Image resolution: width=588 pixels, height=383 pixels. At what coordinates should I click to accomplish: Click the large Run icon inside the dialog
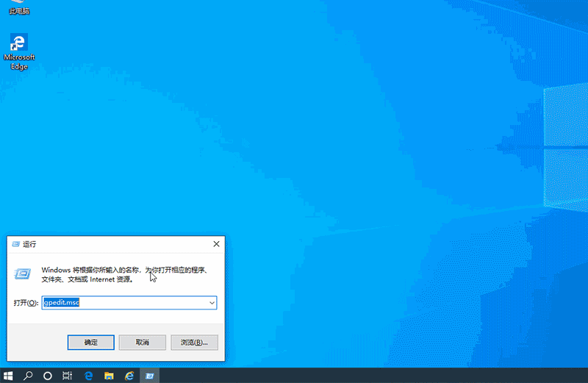click(x=23, y=273)
